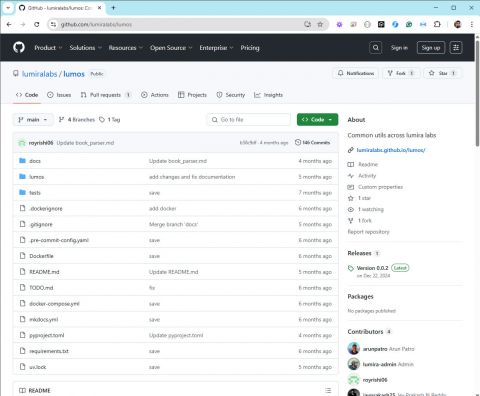The height and width of the screenshot is (396, 480).
Task: Click the page vertical scrollbar
Action: (x=477, y=93)
